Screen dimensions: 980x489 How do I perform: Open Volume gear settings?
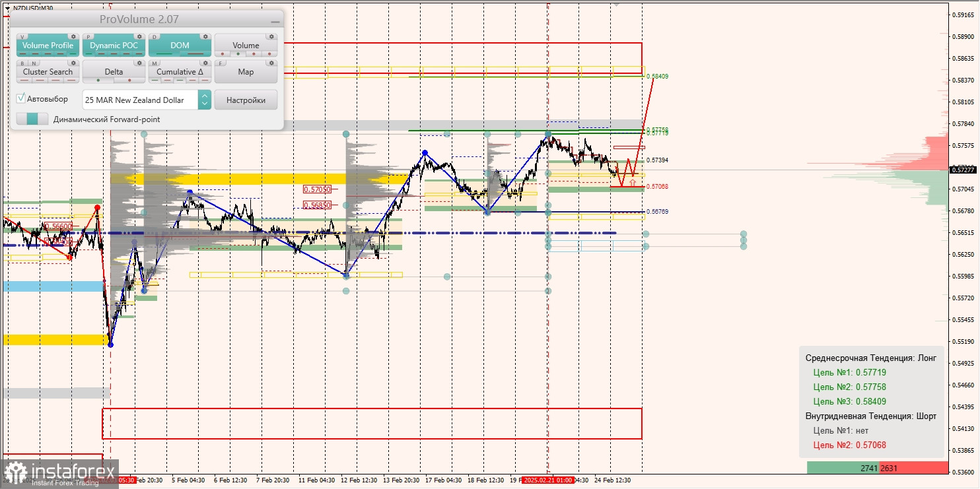pos(271,36)
